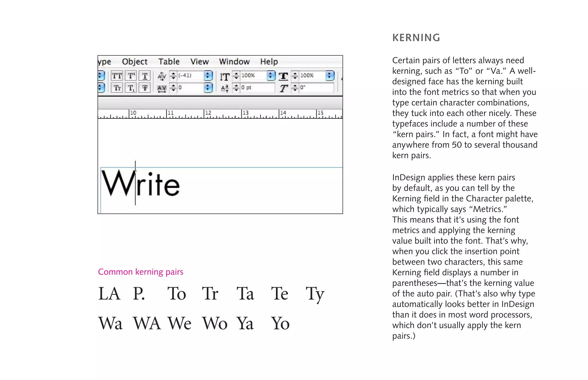Open the Vertical Scale dropdown

pos(271,76)
